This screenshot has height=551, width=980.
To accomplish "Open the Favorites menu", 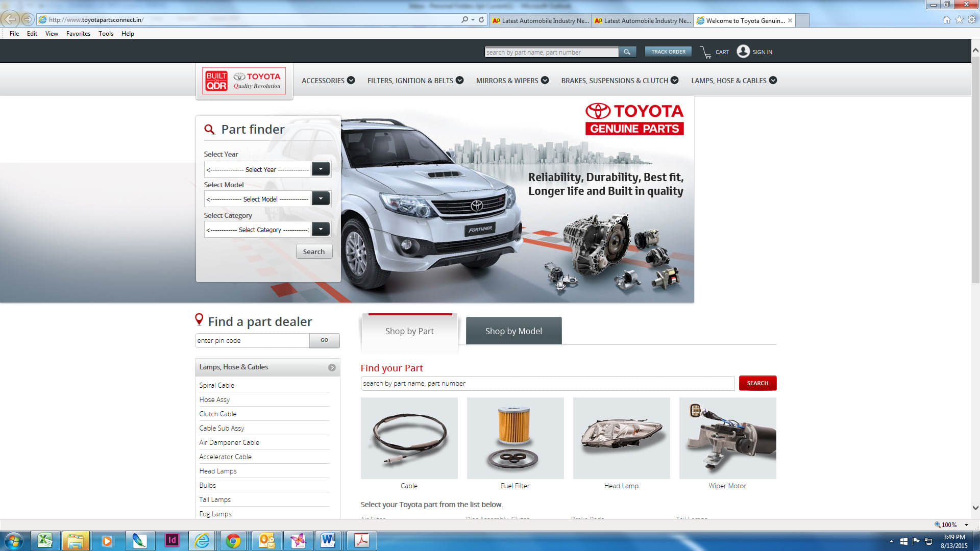I will (78, 34).
